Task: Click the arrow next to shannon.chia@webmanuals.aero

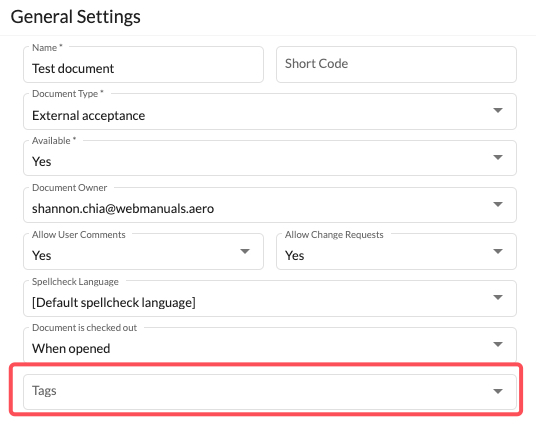Action: tap(498, 204)
